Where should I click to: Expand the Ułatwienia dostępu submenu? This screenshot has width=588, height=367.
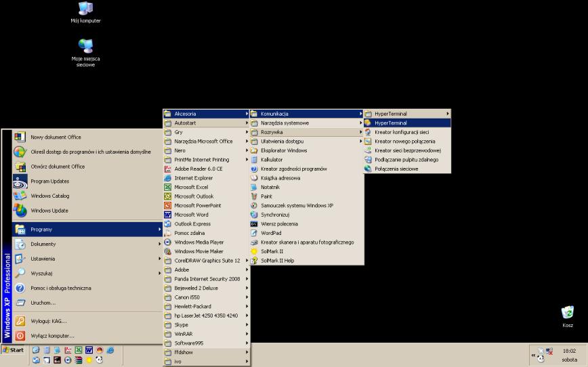(307, 142)
